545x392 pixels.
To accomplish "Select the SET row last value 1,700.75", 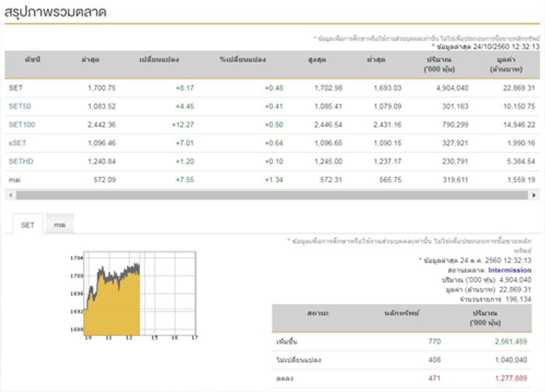I will click(x=102, y=88).
